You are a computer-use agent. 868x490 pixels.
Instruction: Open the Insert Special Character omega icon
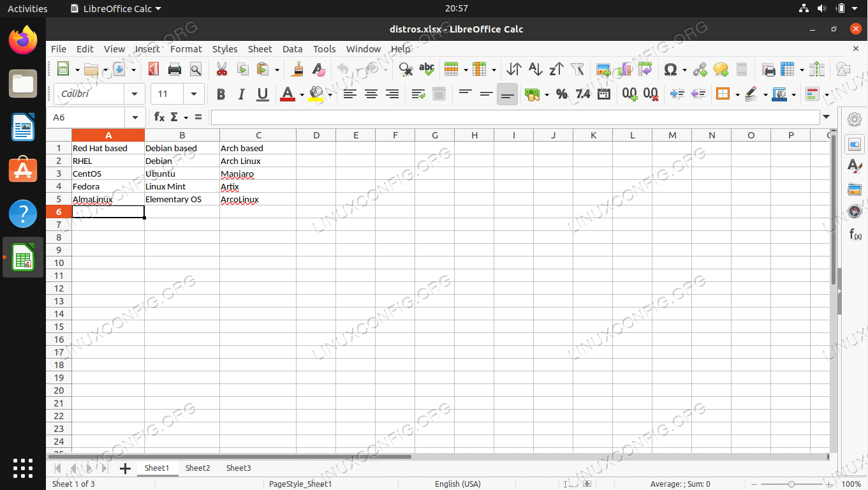[670, 70]
